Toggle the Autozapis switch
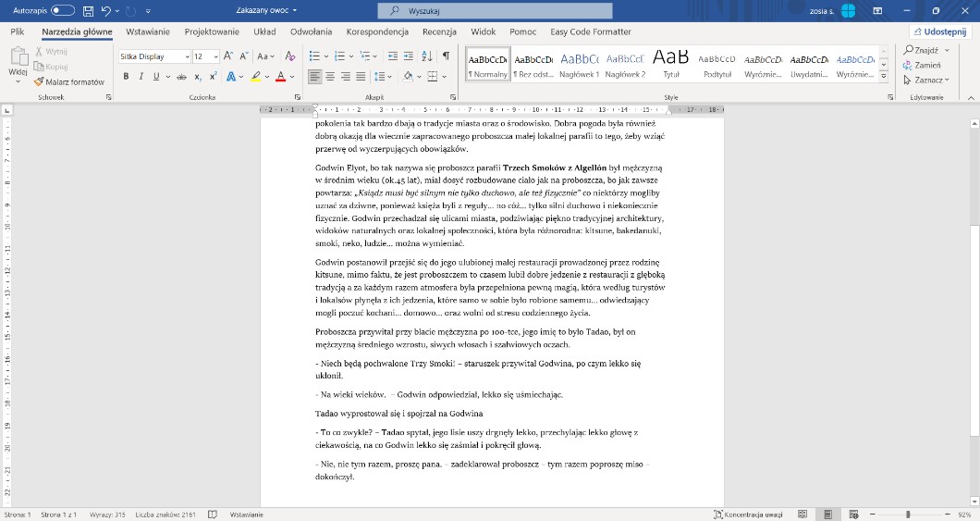 [x=63, y=10]
